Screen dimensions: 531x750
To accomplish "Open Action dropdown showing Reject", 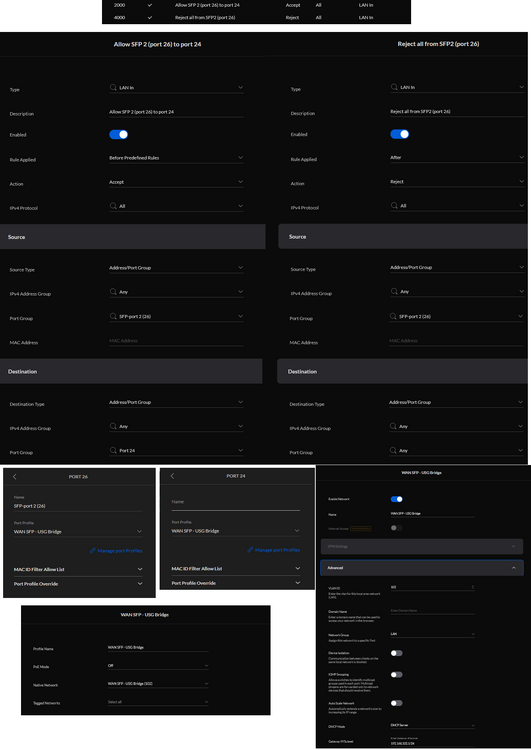I will [457, 181].
